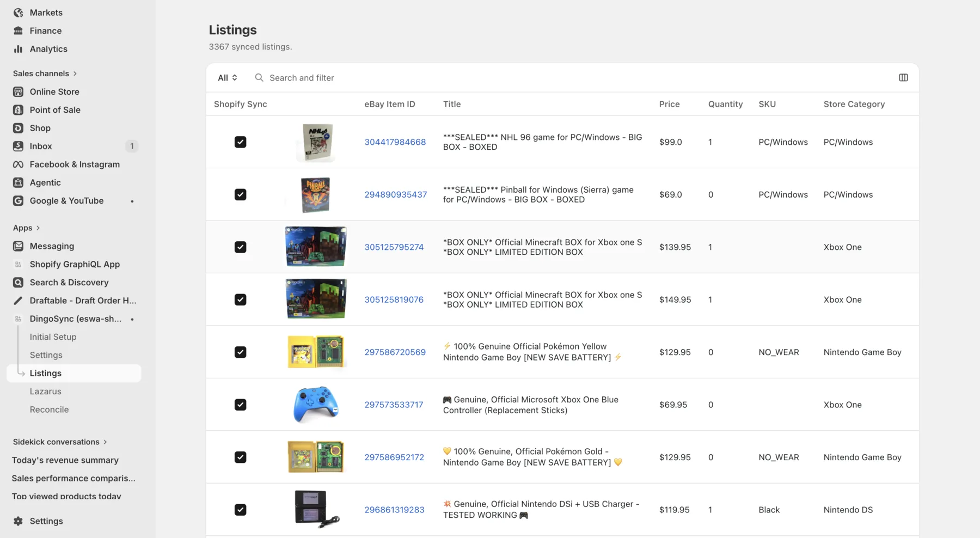
Task: Toggle sync checkbox for $139.95 Minecraft box
Action: (x=240, y=247)
